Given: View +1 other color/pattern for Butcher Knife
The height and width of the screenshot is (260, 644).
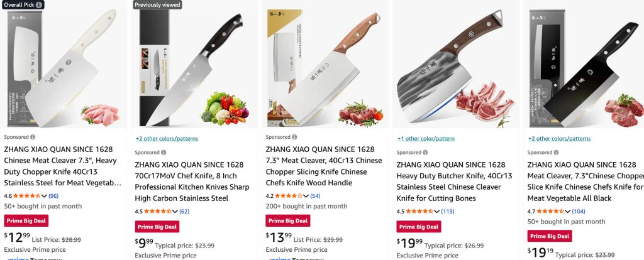Looking at the screenshot, I should point(426,138).
